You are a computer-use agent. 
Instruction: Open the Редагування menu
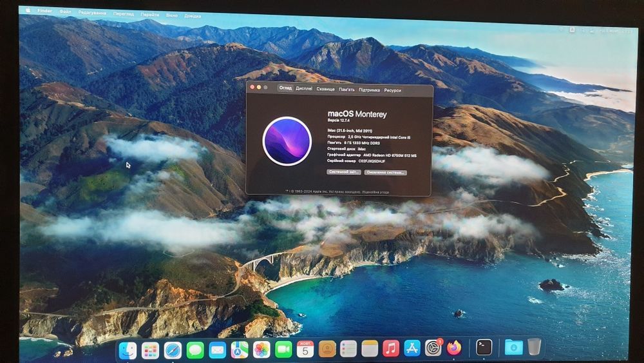(92, 13)
